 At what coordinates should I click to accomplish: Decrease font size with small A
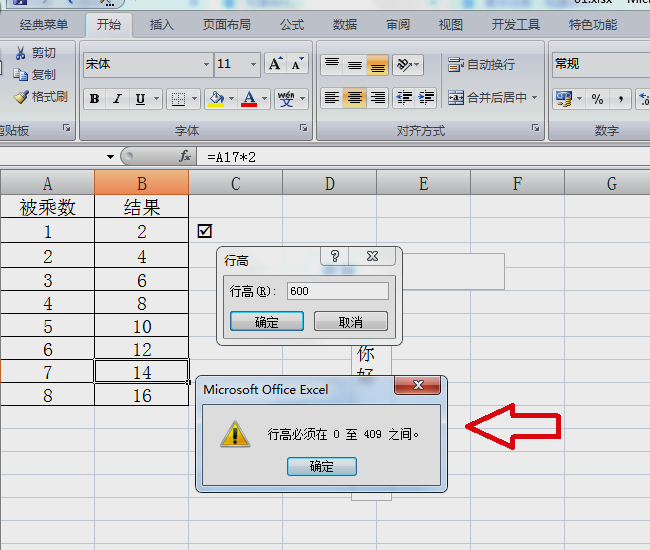(x=298, y=64)
